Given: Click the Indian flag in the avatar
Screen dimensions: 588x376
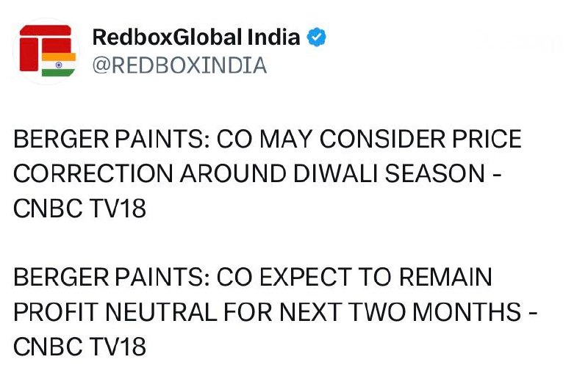Looking at the screenshot, I should point(59,65).
